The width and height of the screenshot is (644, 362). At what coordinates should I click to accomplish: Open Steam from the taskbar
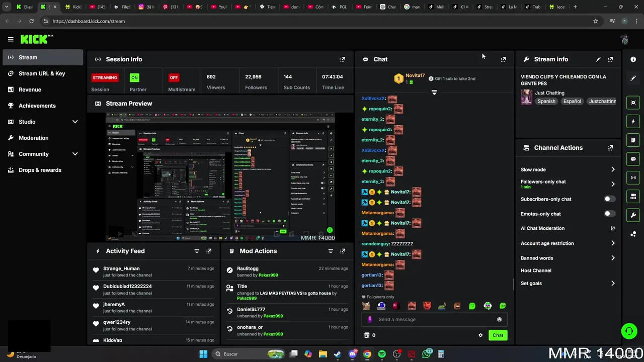click(338, 354)
